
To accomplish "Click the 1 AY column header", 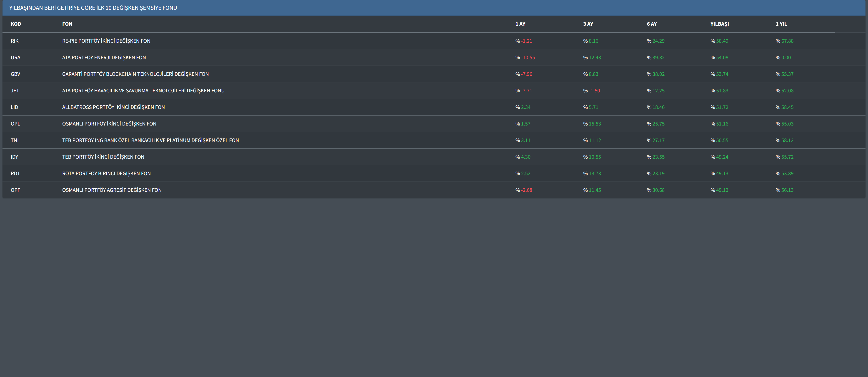I will [520, 24].
